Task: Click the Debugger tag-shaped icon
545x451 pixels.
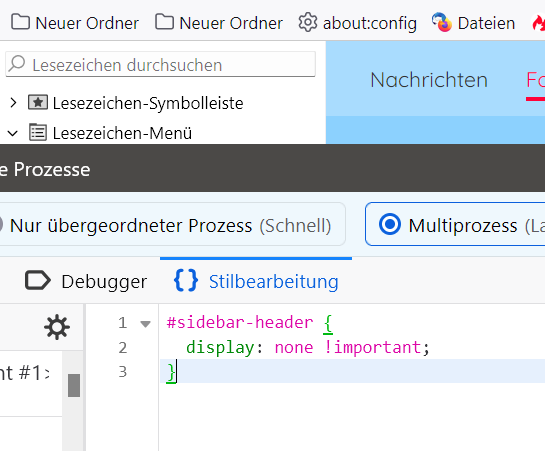Action: (x=38, y=280)
